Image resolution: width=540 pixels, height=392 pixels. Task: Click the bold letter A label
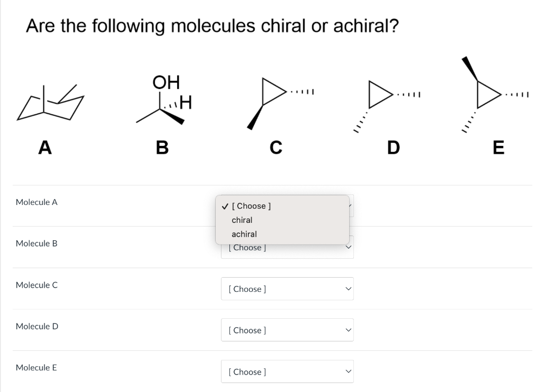click(x=45, y=147)
